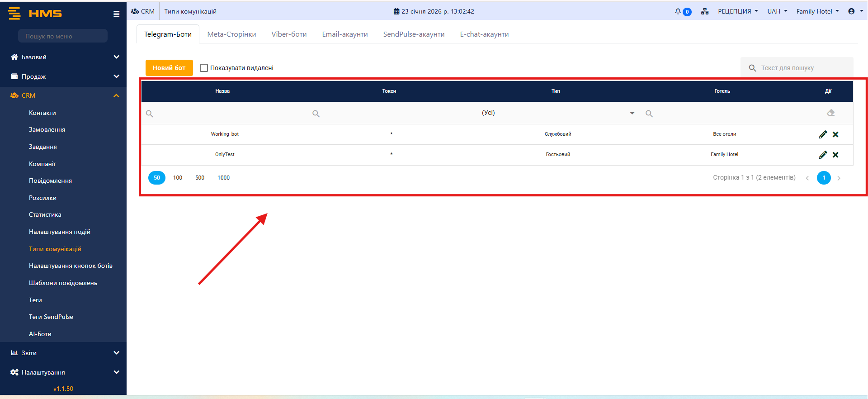The width and height of the screenshot is (868, 399).
Task: Open the UAH currency dropdown
Action: [777, 11]
